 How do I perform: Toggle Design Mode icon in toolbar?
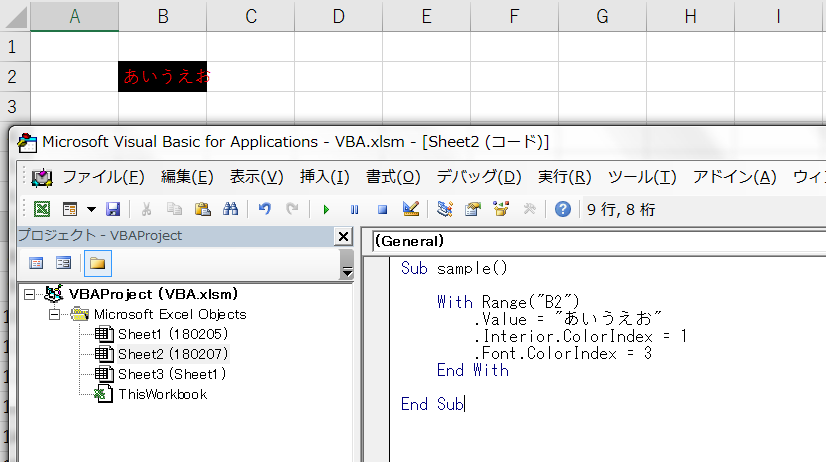point(410,209)
